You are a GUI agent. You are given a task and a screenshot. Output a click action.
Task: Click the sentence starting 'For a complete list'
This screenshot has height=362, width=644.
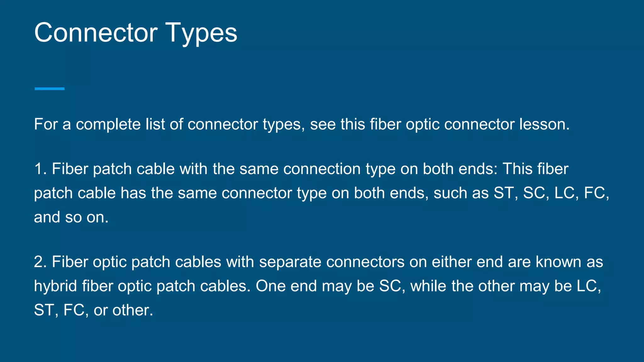click(302, 124)
